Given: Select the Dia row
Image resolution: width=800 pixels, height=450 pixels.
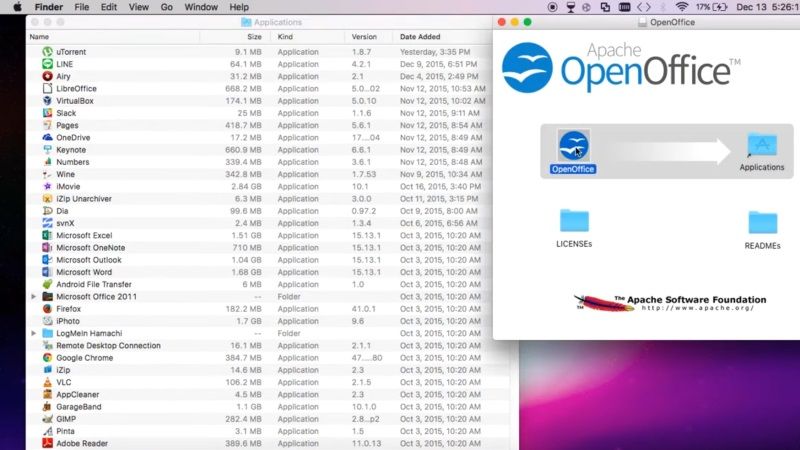Looking at the screenshot, I should coord(260,211).
